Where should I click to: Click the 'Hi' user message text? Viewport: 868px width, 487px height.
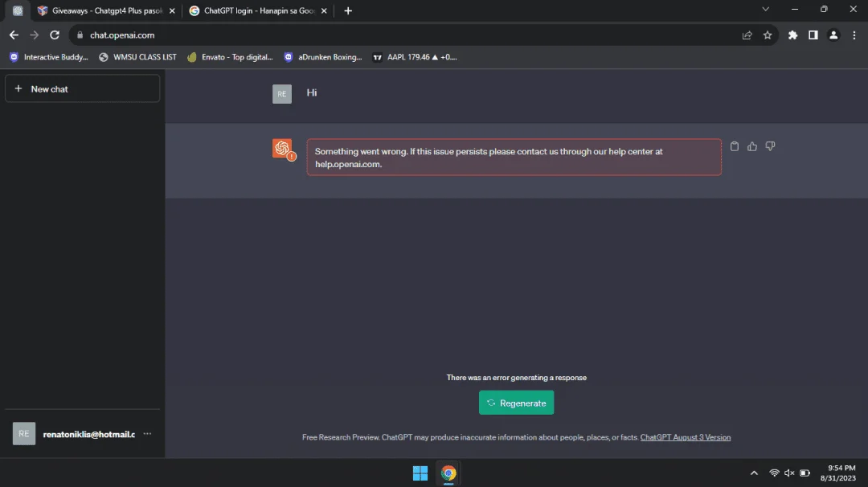312,92
